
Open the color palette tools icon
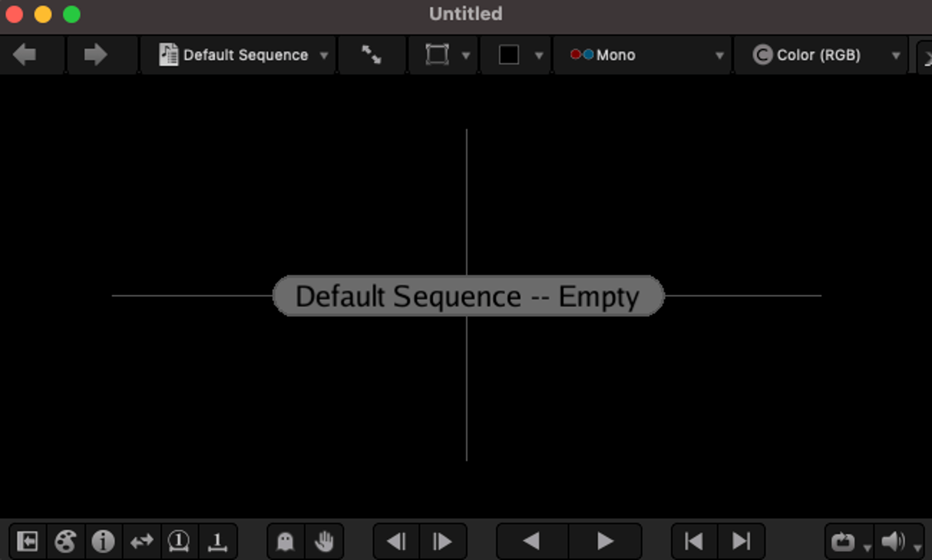pyautogui.click(x=66, y=542)
